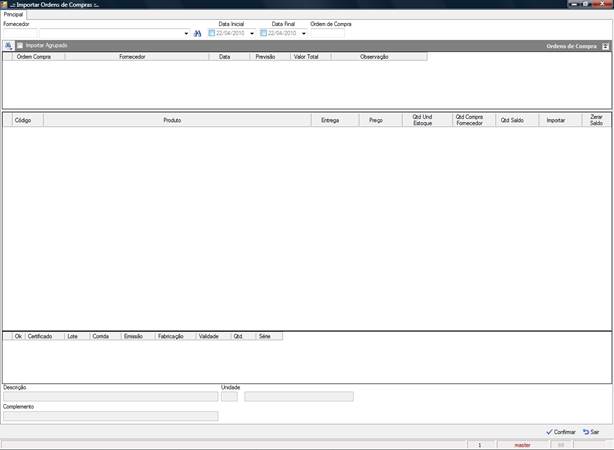Collapse the Ordens de Compra panel

(605, 46)
